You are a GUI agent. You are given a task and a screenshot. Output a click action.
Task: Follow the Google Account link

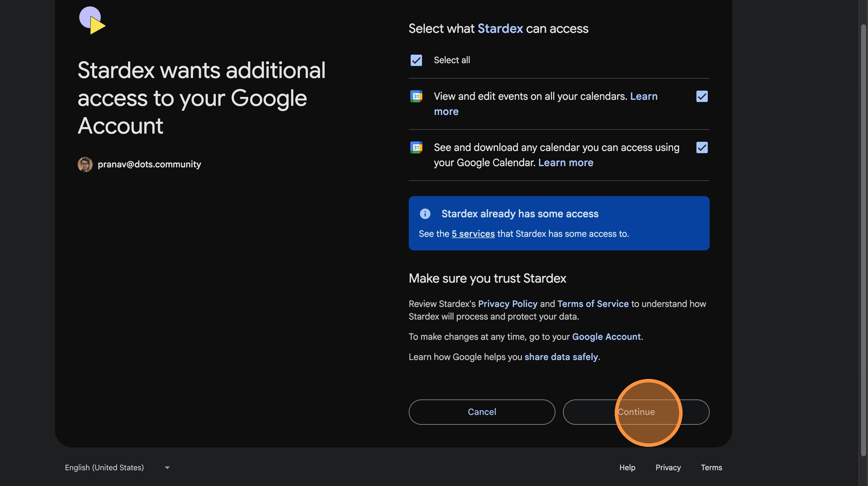click(x=606, y=337)
